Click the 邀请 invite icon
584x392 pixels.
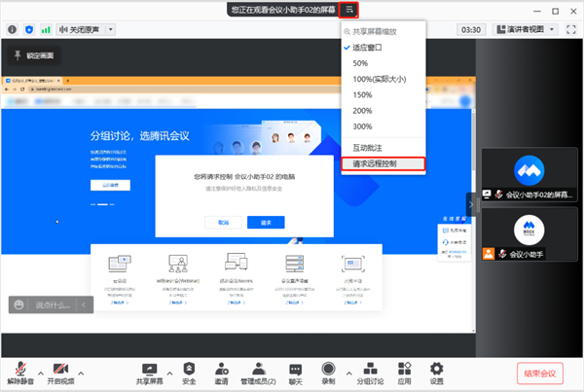[222, 371]
